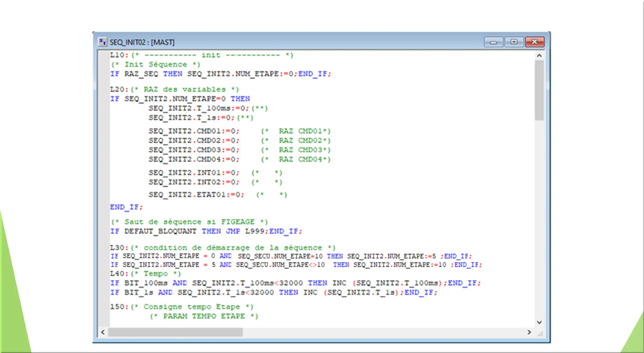Click the 'SEQ_INIT2.CMD04:=0;' statement
The width and height of the screenshot is (644, 353).
[194, 160]
